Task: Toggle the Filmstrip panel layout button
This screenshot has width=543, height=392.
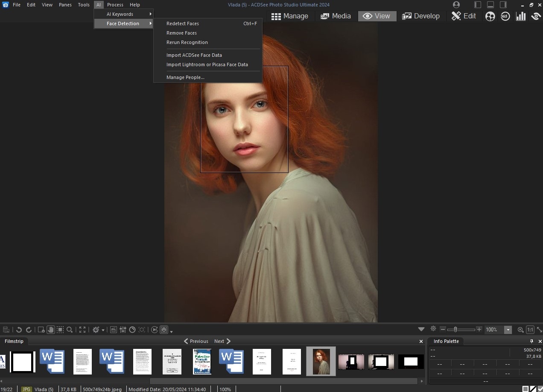Action: (x=490, y=5)
